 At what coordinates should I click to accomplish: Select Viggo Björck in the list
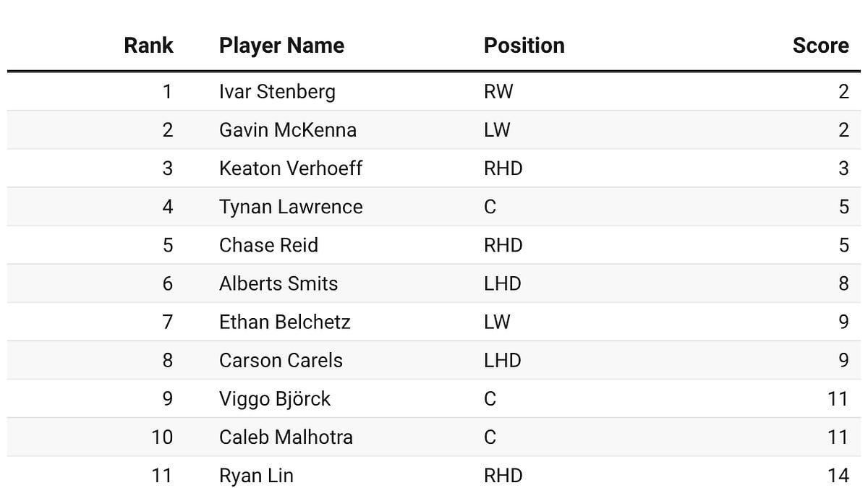(274, 398)
